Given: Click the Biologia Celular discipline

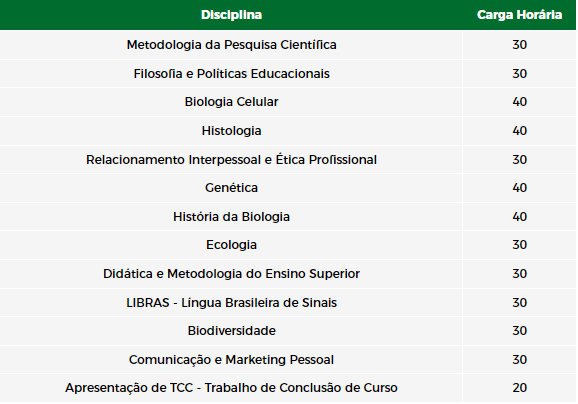Looking at the screenshot, I should coord(231,102).
